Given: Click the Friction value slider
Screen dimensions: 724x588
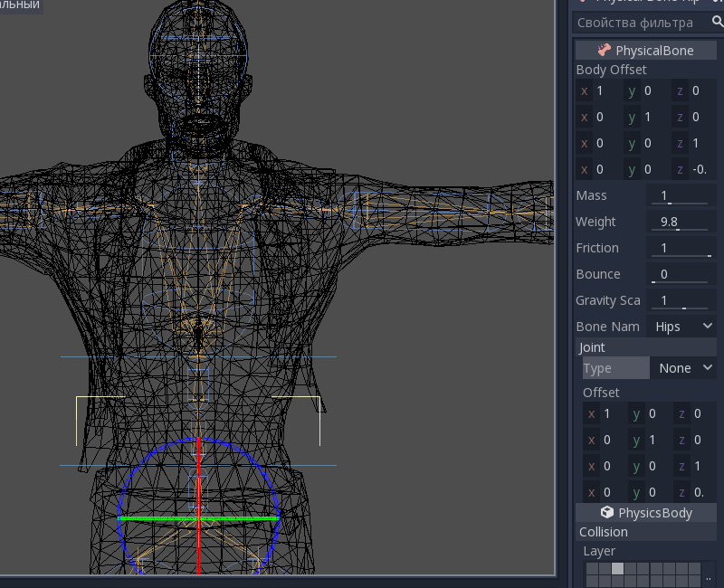Looking at the screenshot, I should [681, 248].
